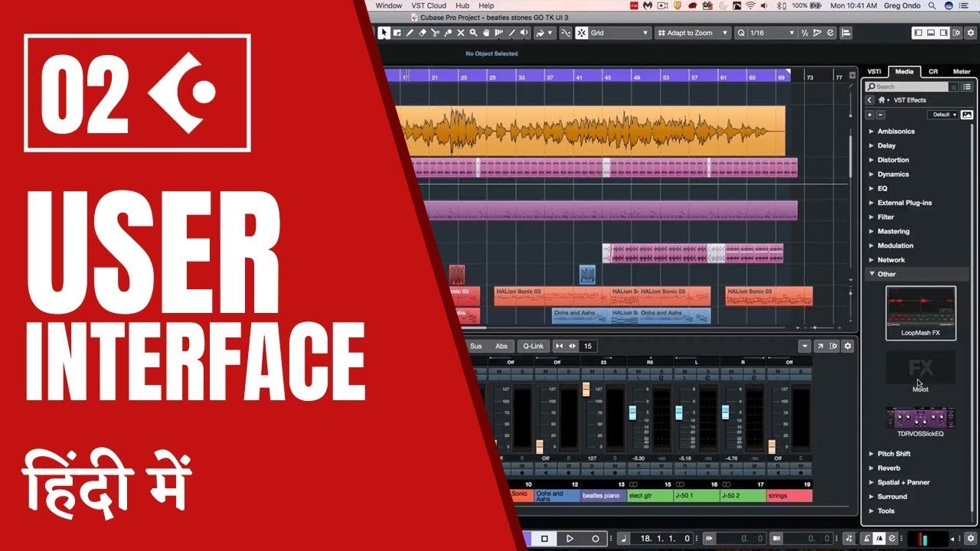Select the Play speaker tool
This screenshot has width=980, height=551.
(524, 33)
